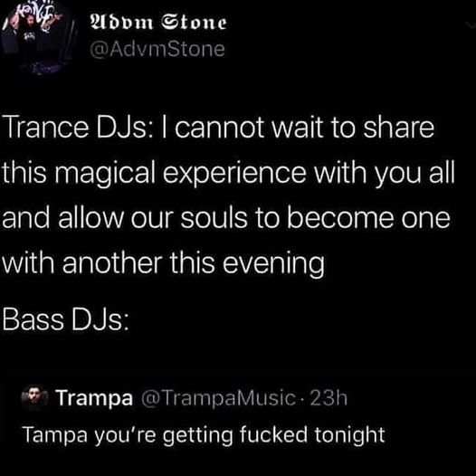
Task: Visit the @AdvmStone handle link
Action: pos(157,49)
